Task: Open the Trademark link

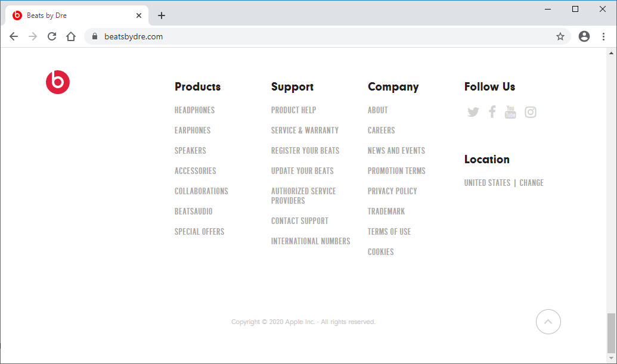Action: coord(386,211)
